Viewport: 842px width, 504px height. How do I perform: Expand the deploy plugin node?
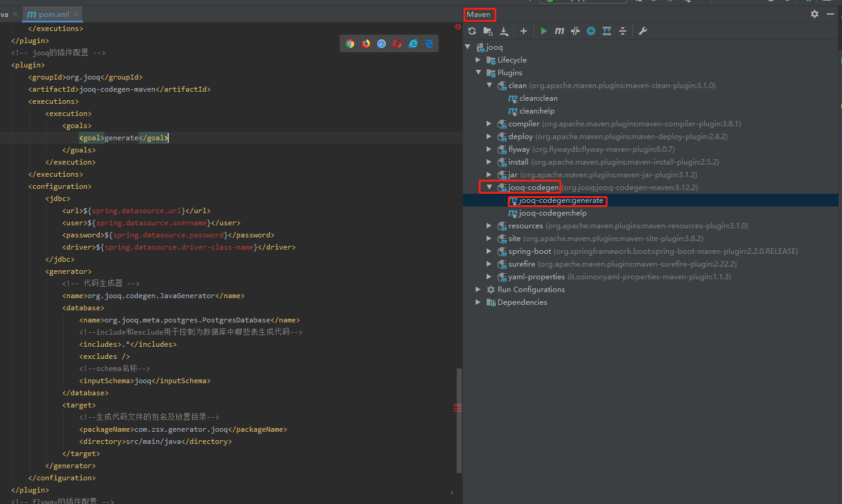(490, 137)
